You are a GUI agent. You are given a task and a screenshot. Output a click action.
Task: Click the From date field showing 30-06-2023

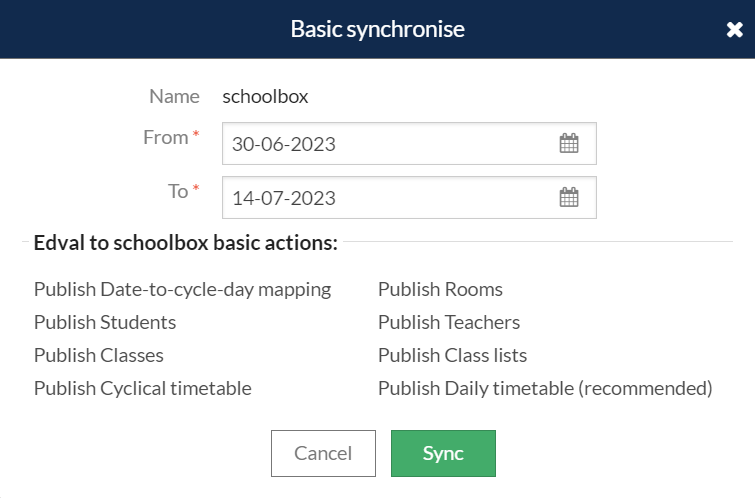409,144
